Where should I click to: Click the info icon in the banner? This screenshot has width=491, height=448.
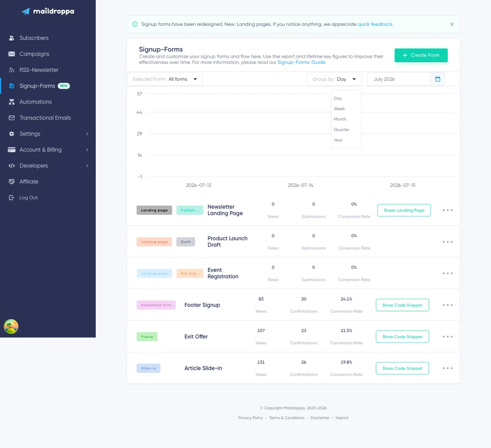[135, 24]
